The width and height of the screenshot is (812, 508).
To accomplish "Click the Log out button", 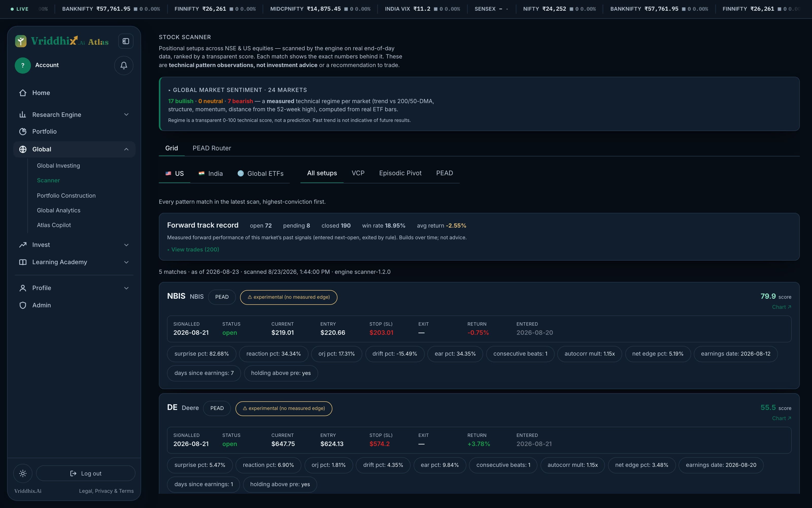I will coord(86,473).
